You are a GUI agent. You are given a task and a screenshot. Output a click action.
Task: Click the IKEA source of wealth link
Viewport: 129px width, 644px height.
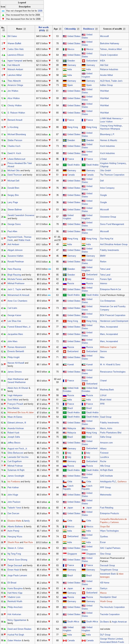pyautogui.click(x=103, y=61)
